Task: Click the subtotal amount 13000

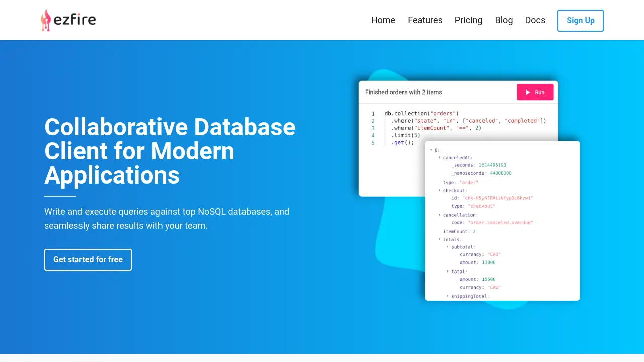Action: [x=489, y=263]
